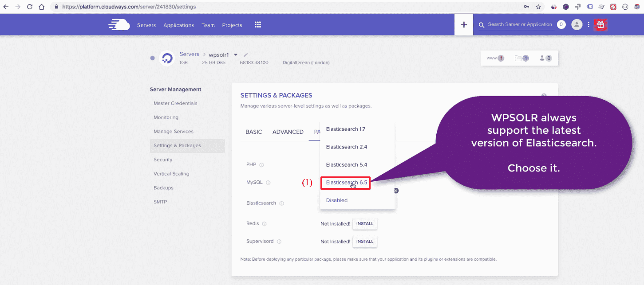Open the Applications menu in navbar
This screenshot has height=285, width=644.
click(x=178, y=25)
